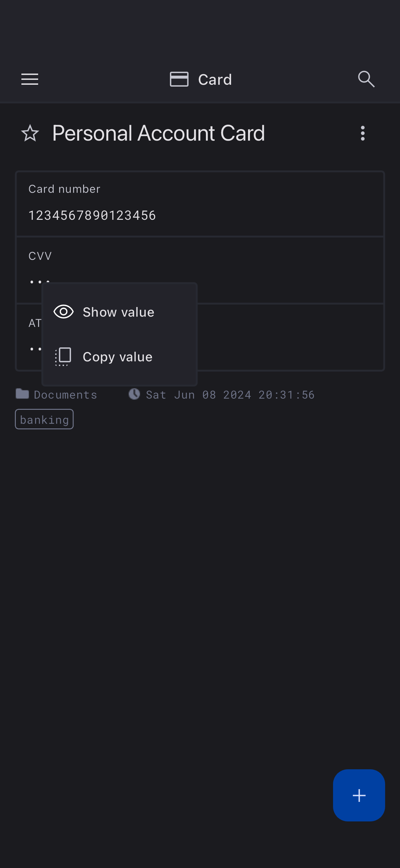This screenshot has height=868, width=400.
Task: Open the search magnifier
Action: point(366,79)
